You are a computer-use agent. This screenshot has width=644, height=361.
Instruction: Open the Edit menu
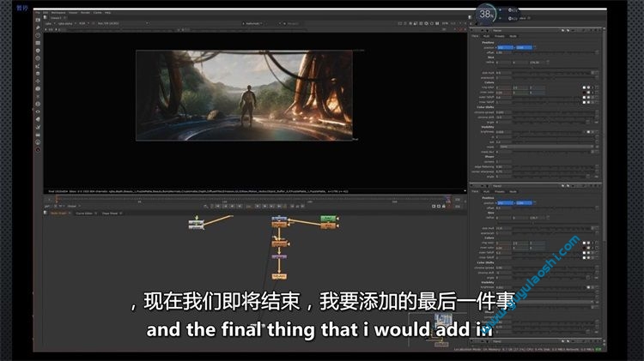[46, 13]
